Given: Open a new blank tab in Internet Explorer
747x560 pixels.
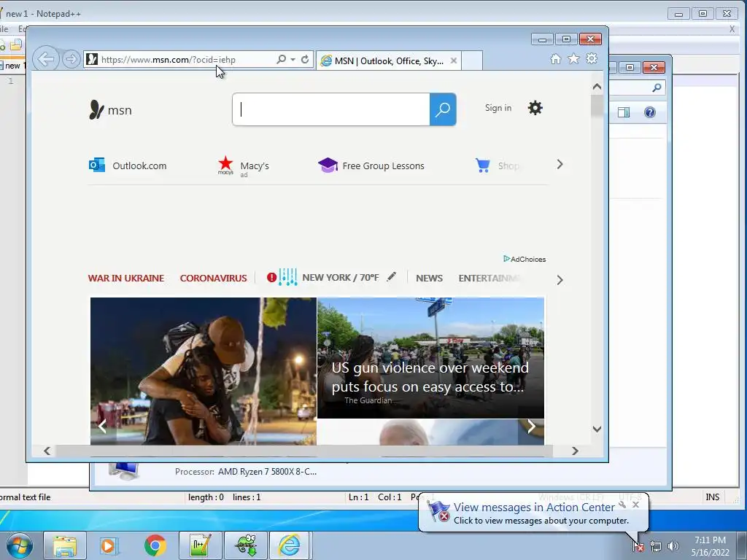Looking at the screenshot, I should (x=472, y=61).
